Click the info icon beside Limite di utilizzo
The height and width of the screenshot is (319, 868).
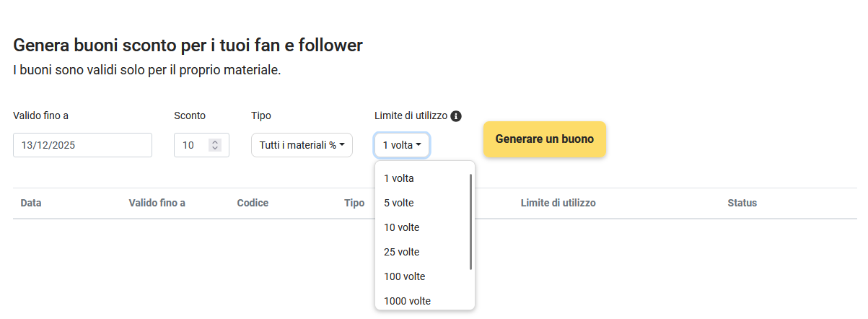(456, 116)
